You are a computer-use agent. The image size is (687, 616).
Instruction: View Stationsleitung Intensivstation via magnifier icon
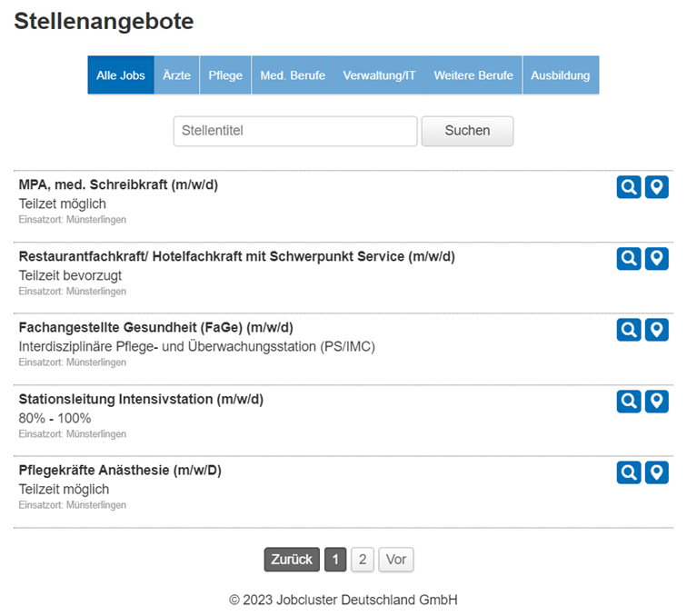pyautogui.click(x=628, y=402)
